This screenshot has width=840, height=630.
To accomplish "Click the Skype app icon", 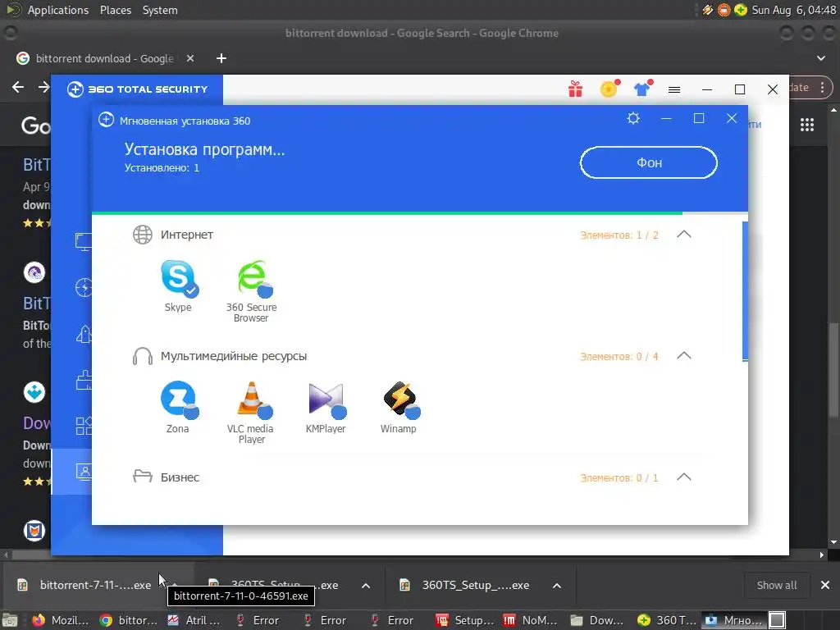I will (179, 278).
